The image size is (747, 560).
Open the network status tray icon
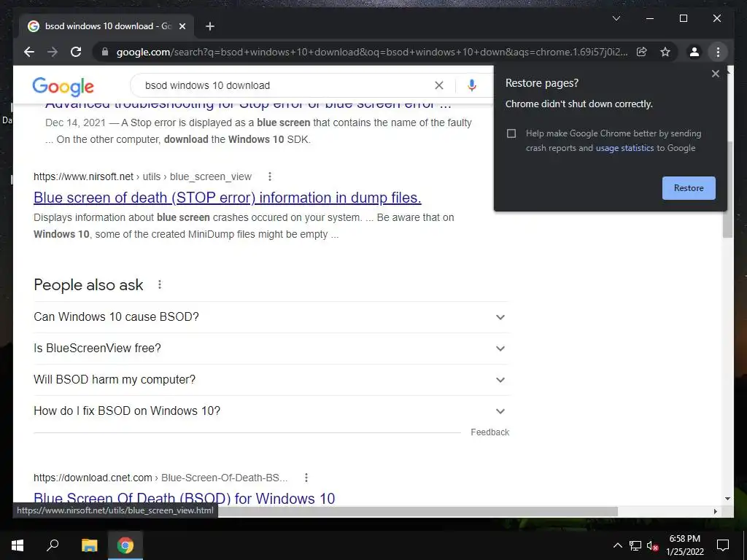coord(635,545)
